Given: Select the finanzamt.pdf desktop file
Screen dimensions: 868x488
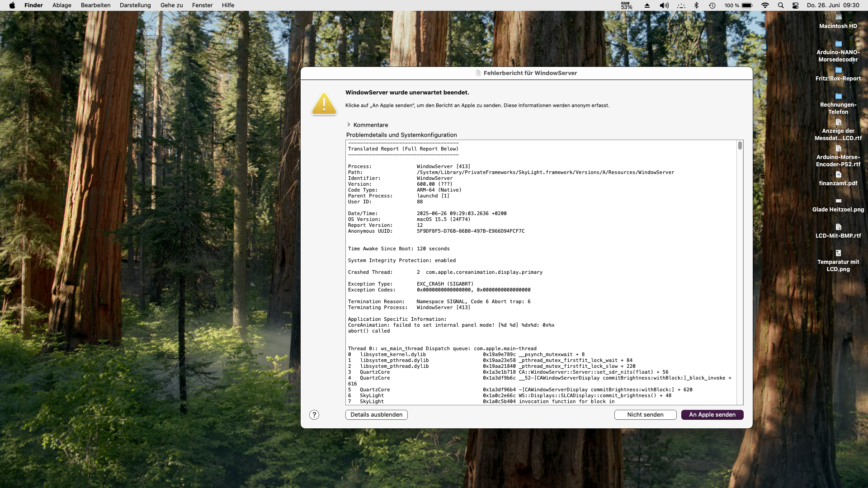Looking at the screenshot, I should [838, 175].
